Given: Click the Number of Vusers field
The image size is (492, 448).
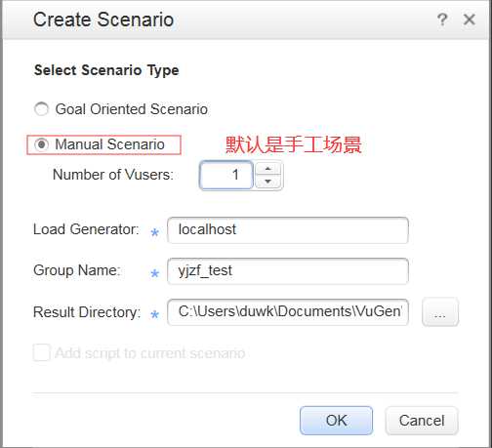Looking at the screenshot, I should click(226, 175).
